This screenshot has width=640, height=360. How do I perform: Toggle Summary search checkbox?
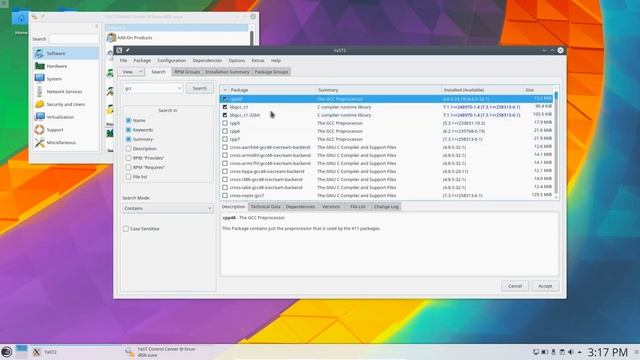pos(129,139)
